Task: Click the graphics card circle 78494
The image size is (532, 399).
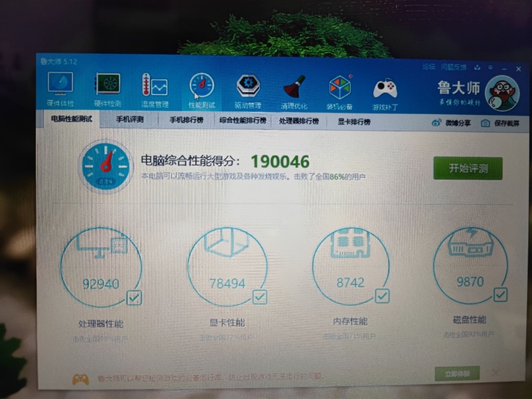Action: [x=227, y=267]
